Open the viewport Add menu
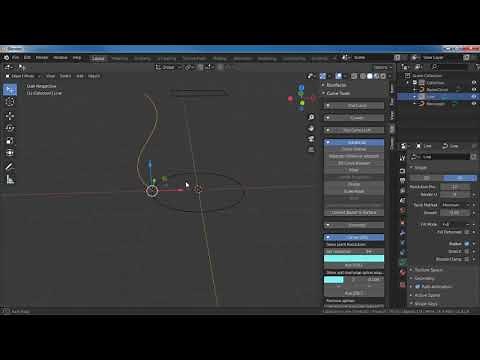 coord(80,76)
